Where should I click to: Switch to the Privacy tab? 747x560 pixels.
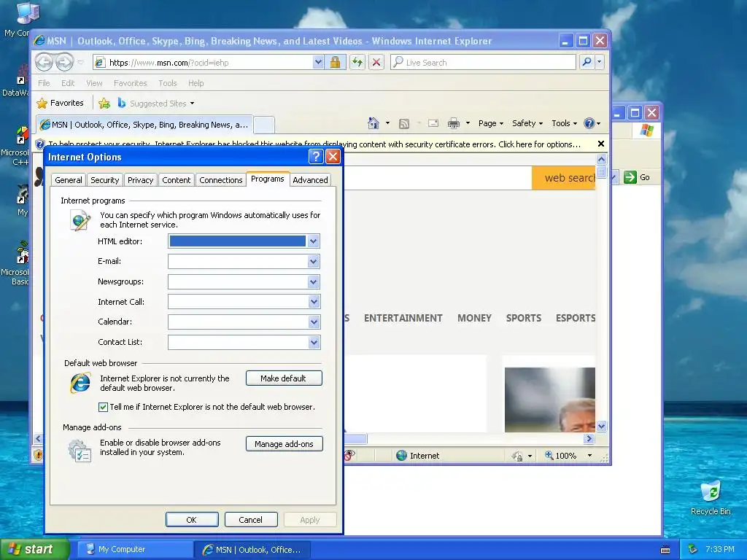(x=141, y=180)
